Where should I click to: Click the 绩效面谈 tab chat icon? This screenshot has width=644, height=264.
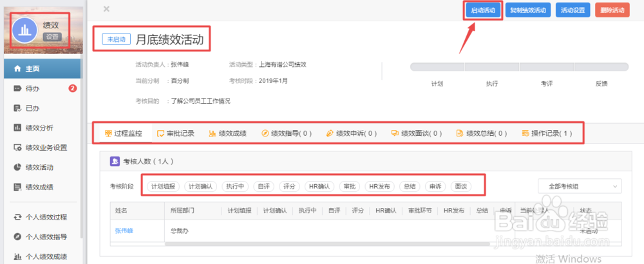(395, 133)
